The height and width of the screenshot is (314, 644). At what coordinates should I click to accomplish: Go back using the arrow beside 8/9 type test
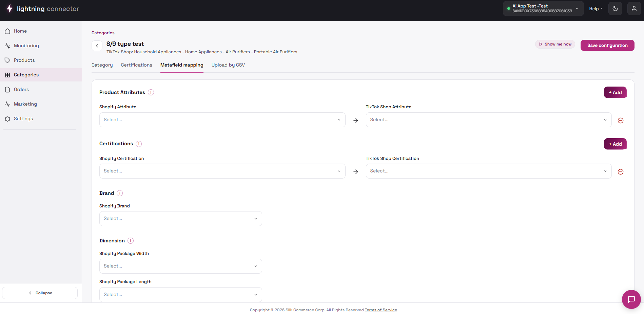(97, 46)
